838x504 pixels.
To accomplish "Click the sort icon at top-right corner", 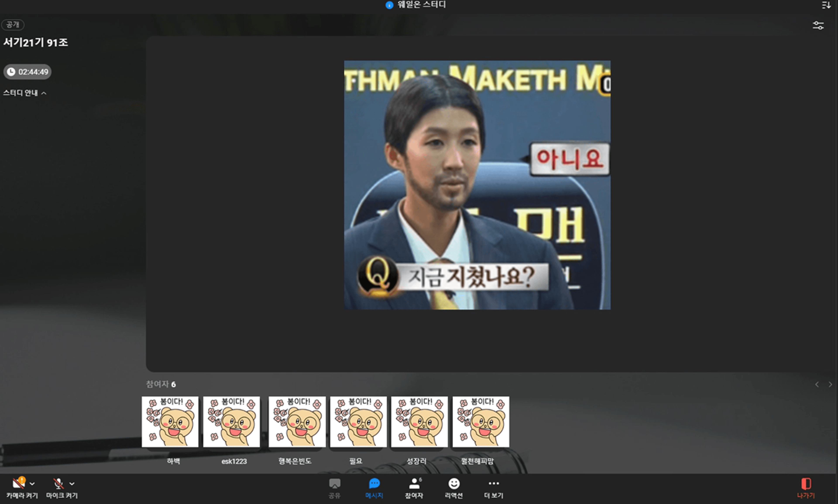I will click(x=826, y=5).
